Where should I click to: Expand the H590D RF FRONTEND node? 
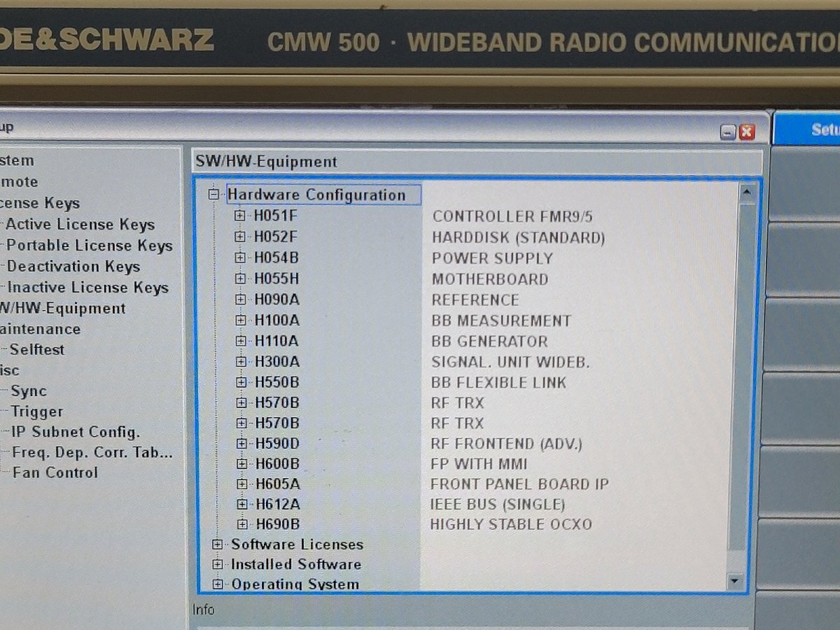pyautogui.click(x=242, y=443)
